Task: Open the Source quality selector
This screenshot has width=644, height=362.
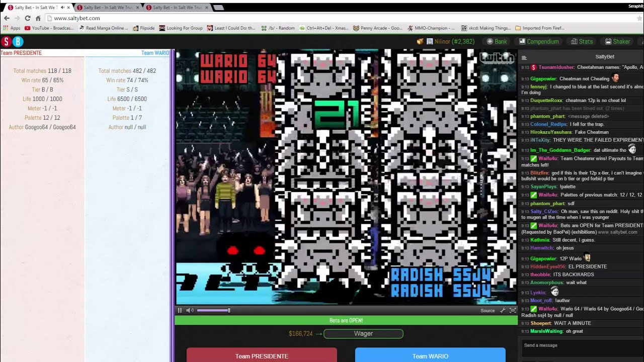Action: click(488, 311)
